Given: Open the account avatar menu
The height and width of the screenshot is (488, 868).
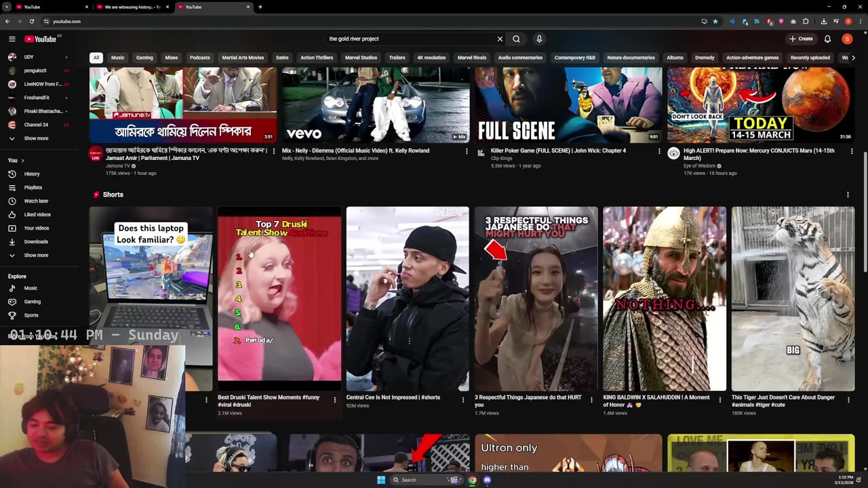Looking at the screenshot, I should [x=847, y=39].
